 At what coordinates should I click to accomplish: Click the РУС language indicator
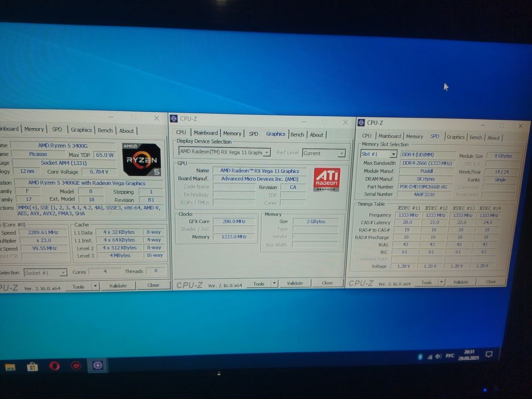coord(450,356)
